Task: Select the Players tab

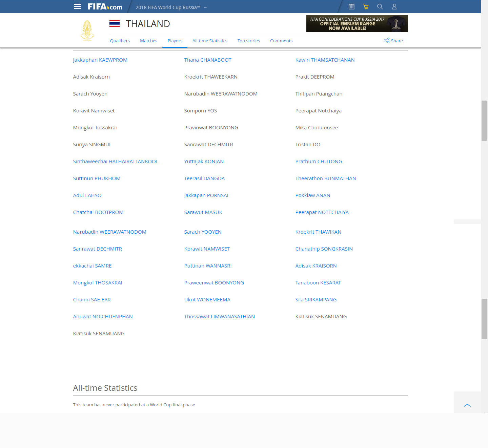Action: click(x=175, y=41)
